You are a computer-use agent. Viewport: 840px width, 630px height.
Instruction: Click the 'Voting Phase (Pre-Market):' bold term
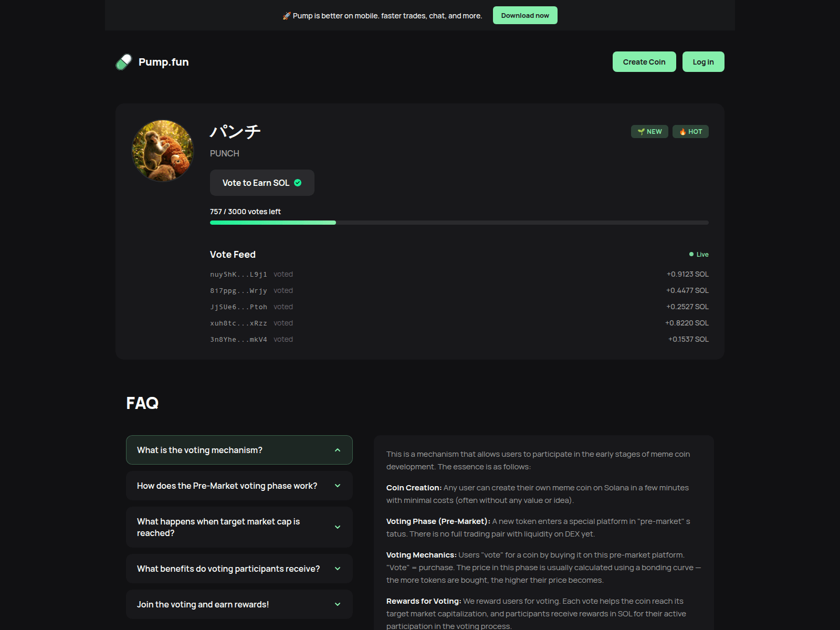pyautogui.click(x=438, y=521)
